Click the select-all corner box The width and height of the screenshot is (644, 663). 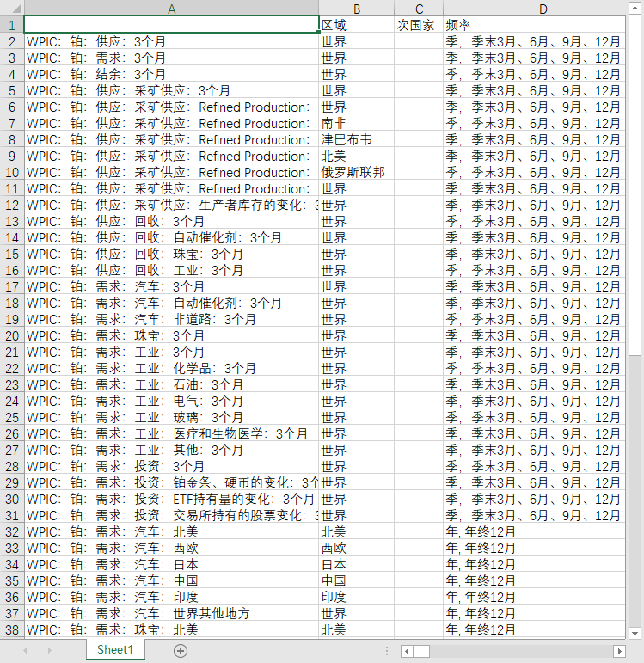pos(12,8)
